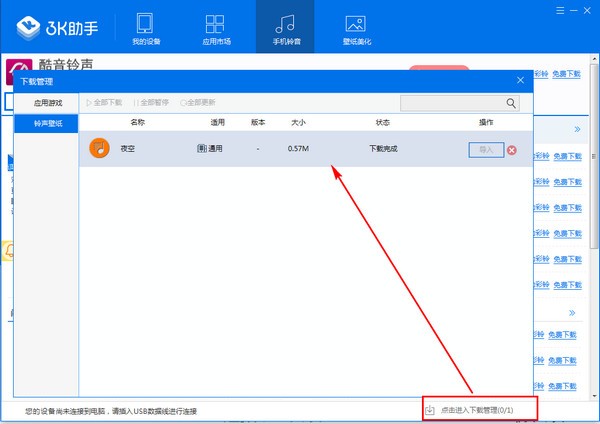Open the main menu hamburger icon
This screenshot has height=424, width=600.
[560, 11]
